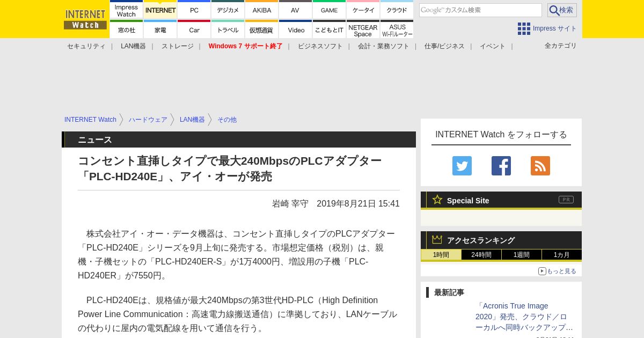The image size is (644, 338).
Task: Click the ニュース section header
Action: click(x=239, y=139)
